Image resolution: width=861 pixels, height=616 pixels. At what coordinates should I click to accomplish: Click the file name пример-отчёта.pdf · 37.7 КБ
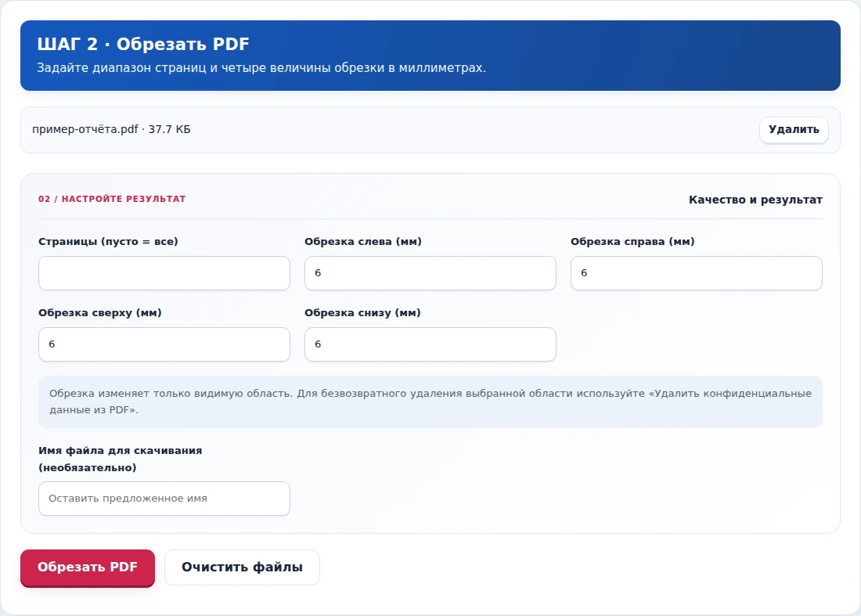(x=111, y=130)
